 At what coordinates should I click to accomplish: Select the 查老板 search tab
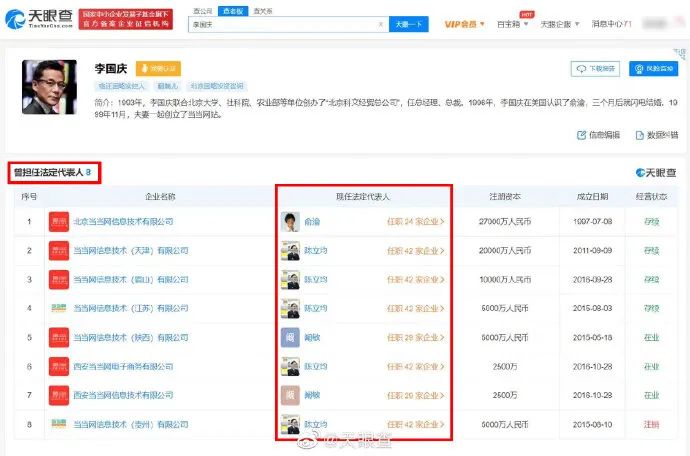pyautogui.click(x=233, y=11)
